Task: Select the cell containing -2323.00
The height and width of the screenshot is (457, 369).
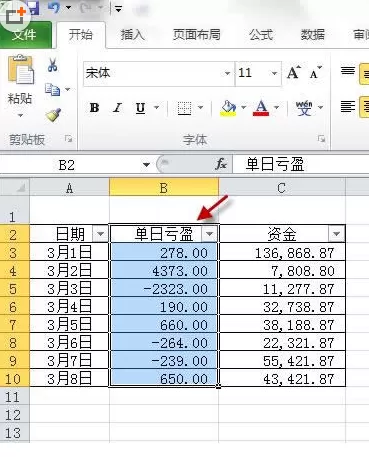Action: pos(164,288)
